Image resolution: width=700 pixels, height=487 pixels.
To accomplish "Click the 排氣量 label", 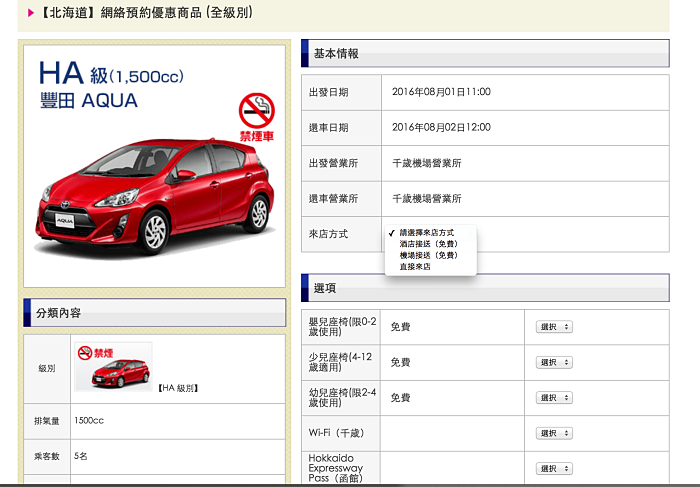I will click(47, 421).
